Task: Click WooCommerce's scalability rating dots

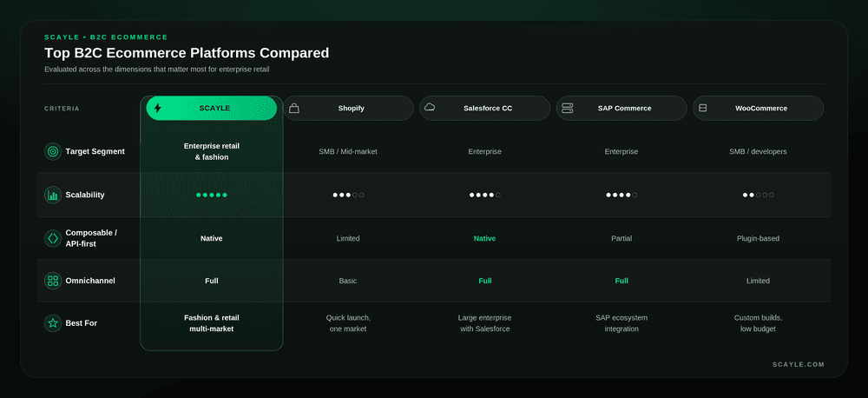Action: [x=758, y=196]
